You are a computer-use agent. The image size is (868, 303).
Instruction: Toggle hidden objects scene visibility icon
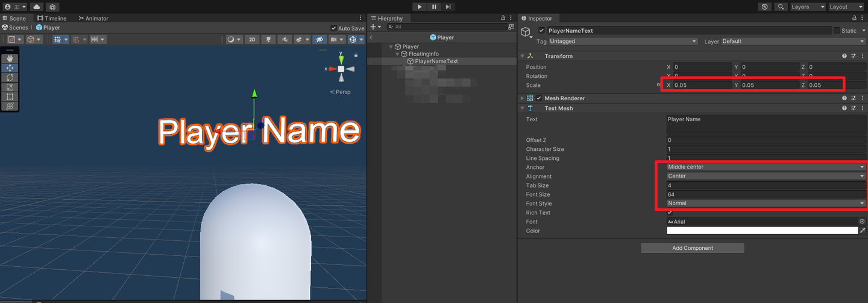[319, 39]
